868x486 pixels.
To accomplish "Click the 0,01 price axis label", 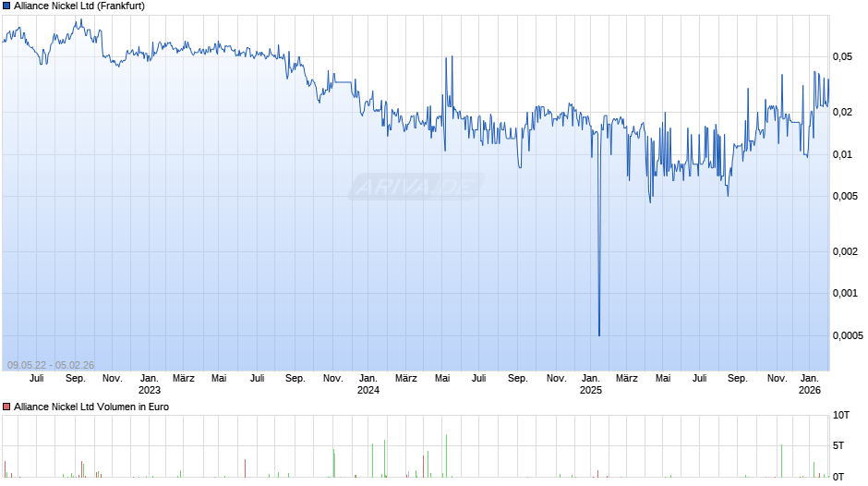I will pyautogui.click(x=842, y=154).
